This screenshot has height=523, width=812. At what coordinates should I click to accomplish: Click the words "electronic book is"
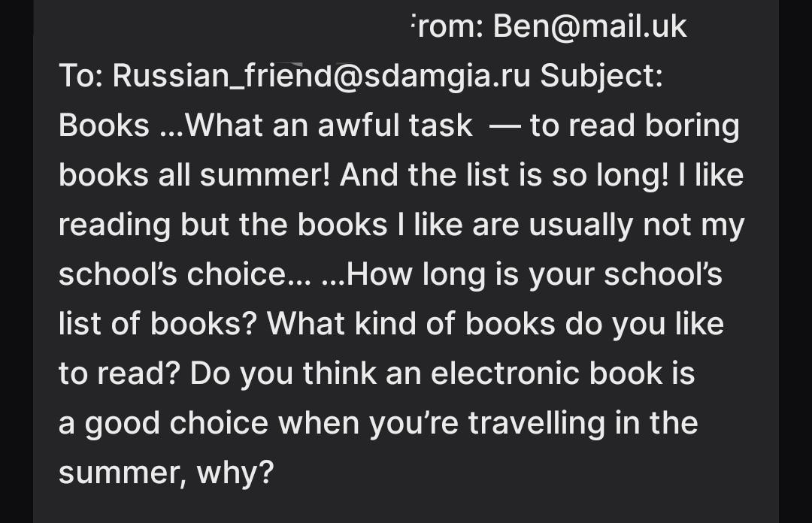(562, 374)
